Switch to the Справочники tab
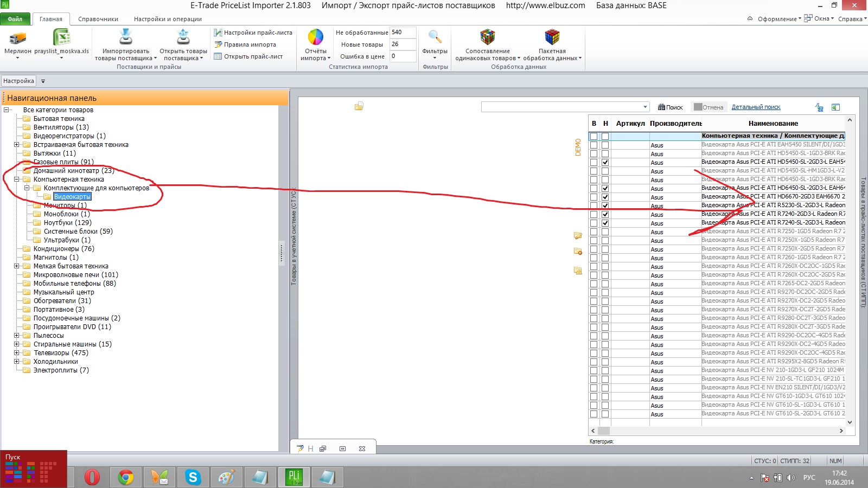 [x=98, y=19]
